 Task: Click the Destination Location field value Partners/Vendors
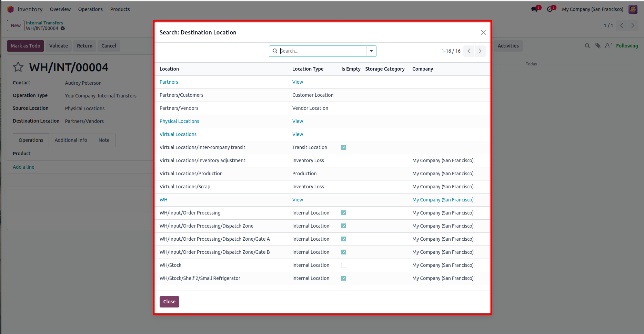84,121
